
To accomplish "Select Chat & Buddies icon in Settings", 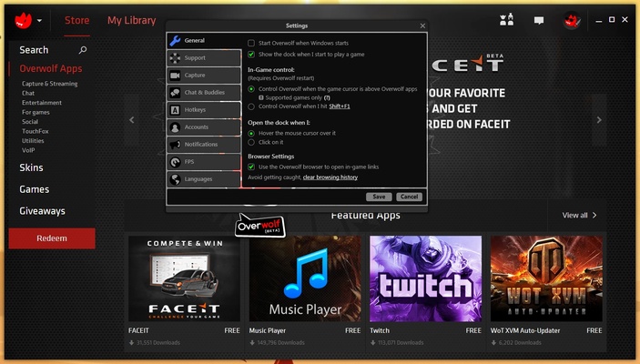I will [x=175, y=93].
